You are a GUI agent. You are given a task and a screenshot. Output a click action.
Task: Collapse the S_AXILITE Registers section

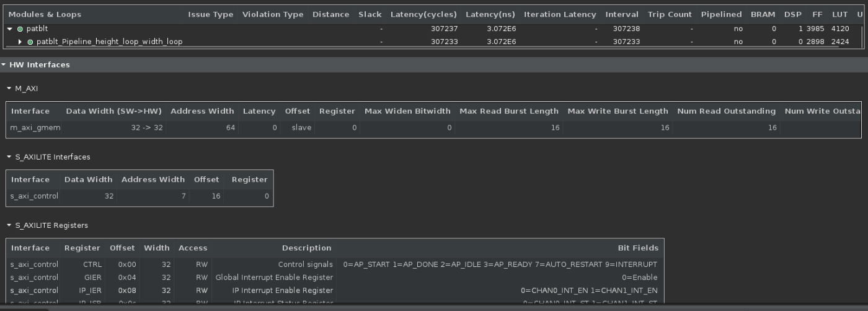pos(9,225)
